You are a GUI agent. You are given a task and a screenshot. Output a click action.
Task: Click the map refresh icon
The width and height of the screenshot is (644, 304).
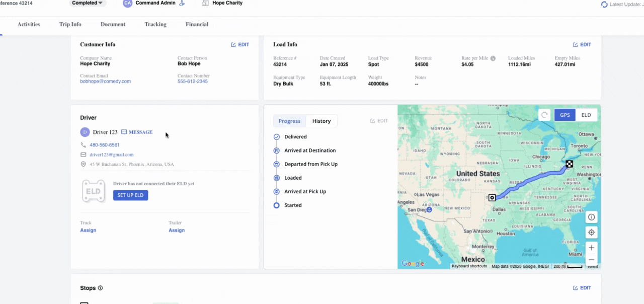(x=544, y=115)
